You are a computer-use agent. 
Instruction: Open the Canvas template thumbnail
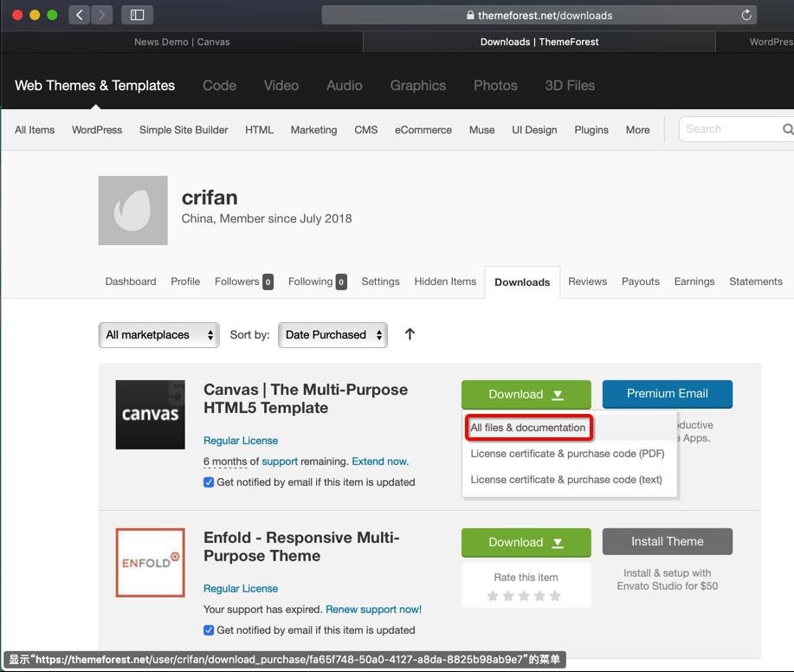151,415
